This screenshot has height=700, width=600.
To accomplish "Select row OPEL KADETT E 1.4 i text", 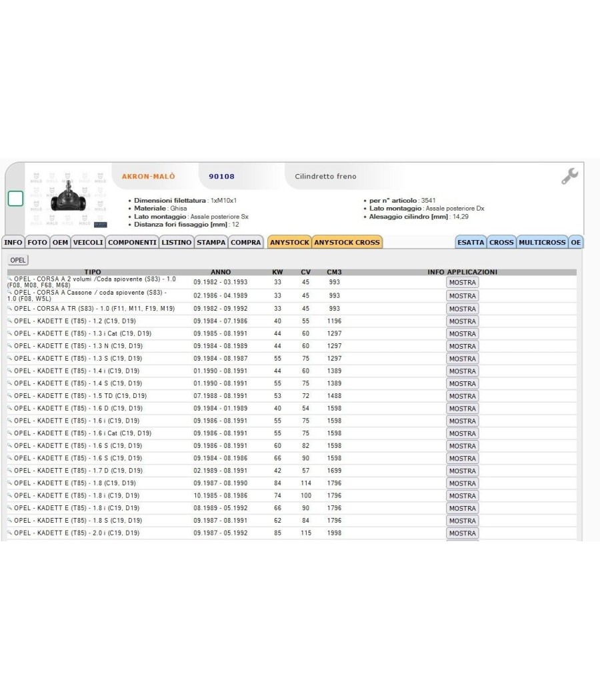I will (77, 371).
